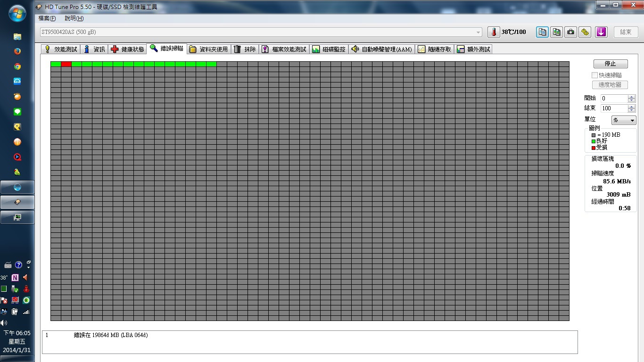Image resolution: width=644 pixels, height=362 pixels.
Task: Switch to the 健康狀態 tab
Action: [127, 49]
